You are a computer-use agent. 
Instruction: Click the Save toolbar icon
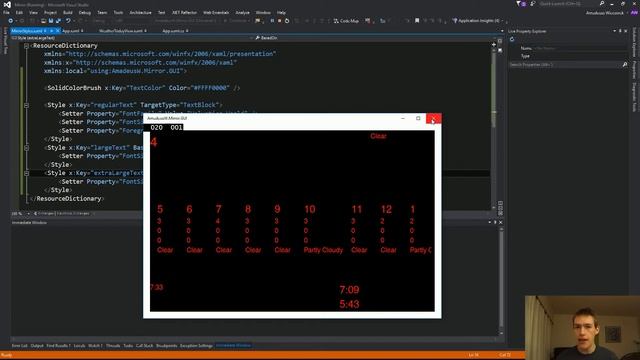51,21
